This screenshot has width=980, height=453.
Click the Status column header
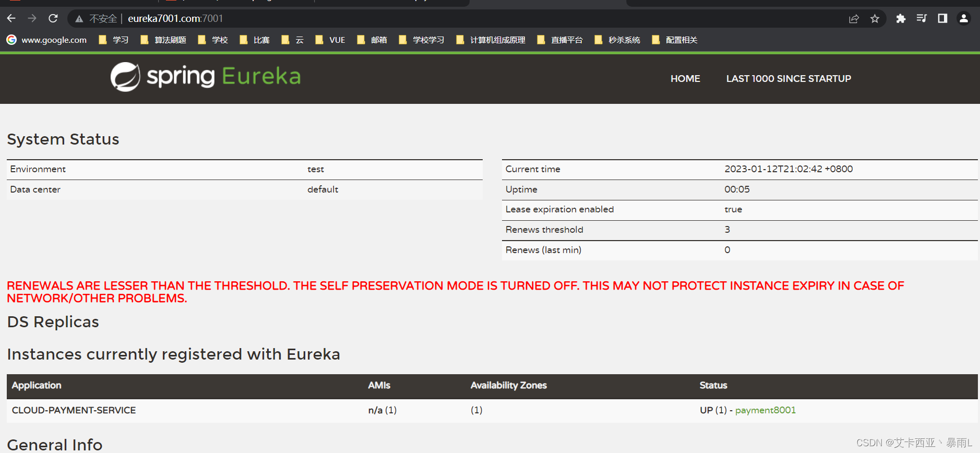click(713, 385)
